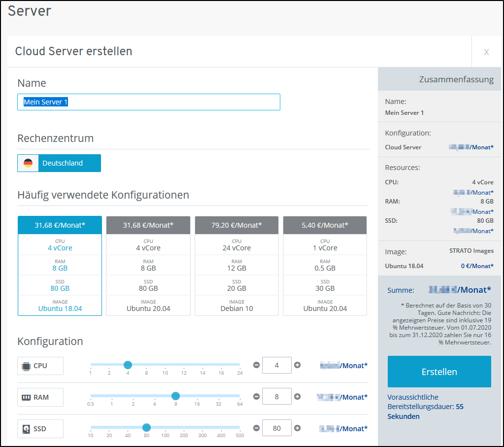Increase CPU cores with plus icon

point(297,365)
